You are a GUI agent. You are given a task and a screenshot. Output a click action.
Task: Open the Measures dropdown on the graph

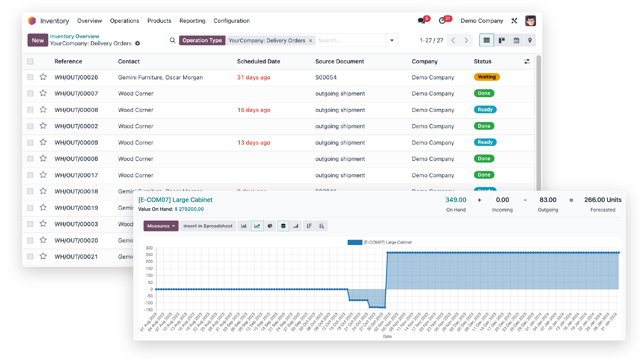161,226
